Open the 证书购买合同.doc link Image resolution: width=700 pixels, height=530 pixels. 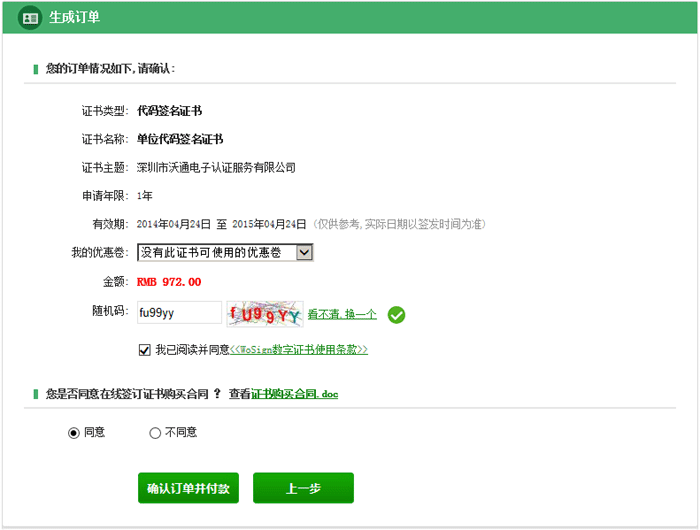click(x=294, y=394)
